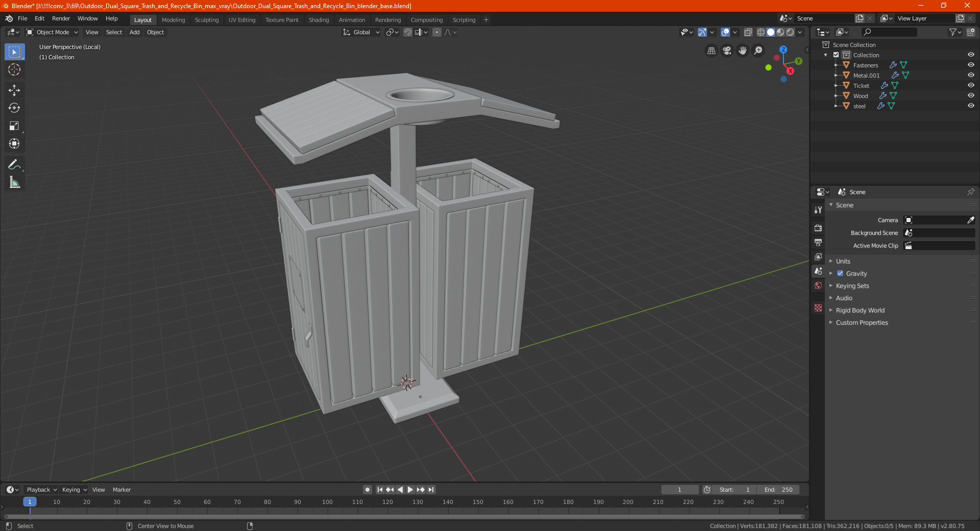Click the End frame field
Image resolution: width=980 pixels, height=531 pixels.
[778, 490]
